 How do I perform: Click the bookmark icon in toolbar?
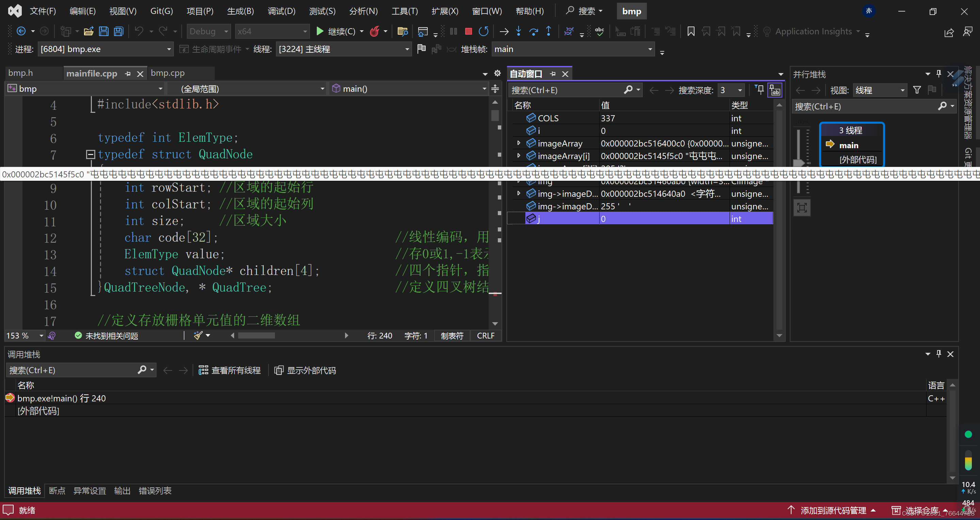pyautogui.click(x=691, y=31)
